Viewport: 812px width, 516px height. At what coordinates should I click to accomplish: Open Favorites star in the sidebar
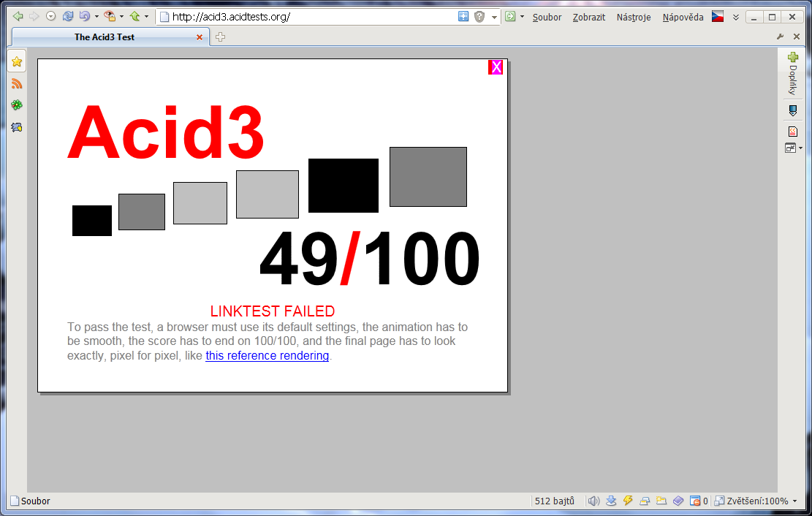(x=16, y=62)
